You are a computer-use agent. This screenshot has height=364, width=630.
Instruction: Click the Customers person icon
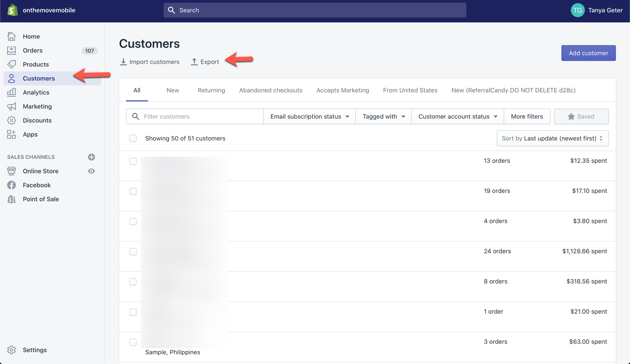click(x=12, y=78)
